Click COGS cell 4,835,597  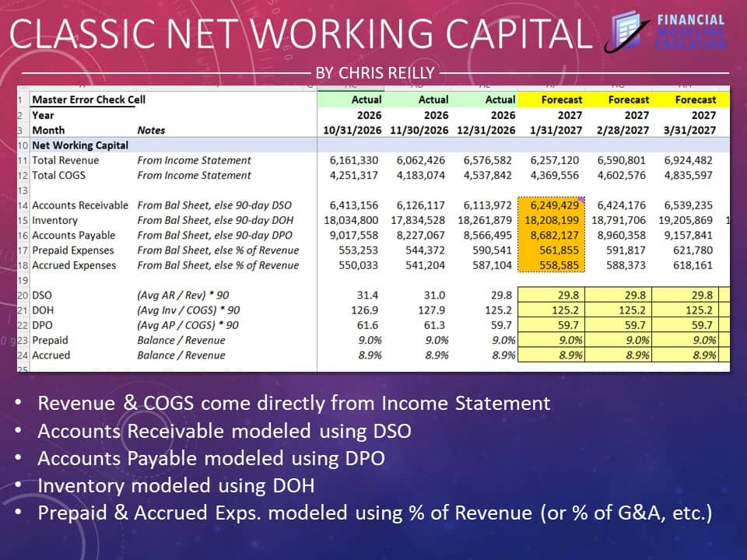(x=689, y=175)
